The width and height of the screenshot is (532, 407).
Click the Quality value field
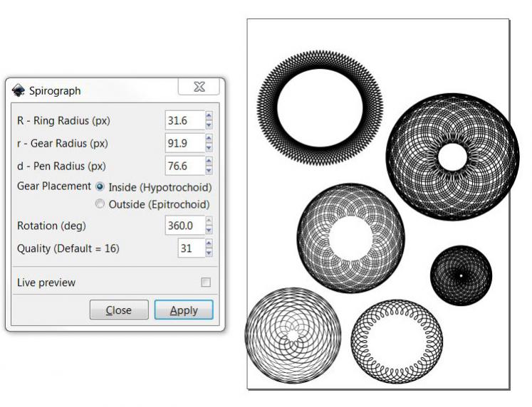189,248
